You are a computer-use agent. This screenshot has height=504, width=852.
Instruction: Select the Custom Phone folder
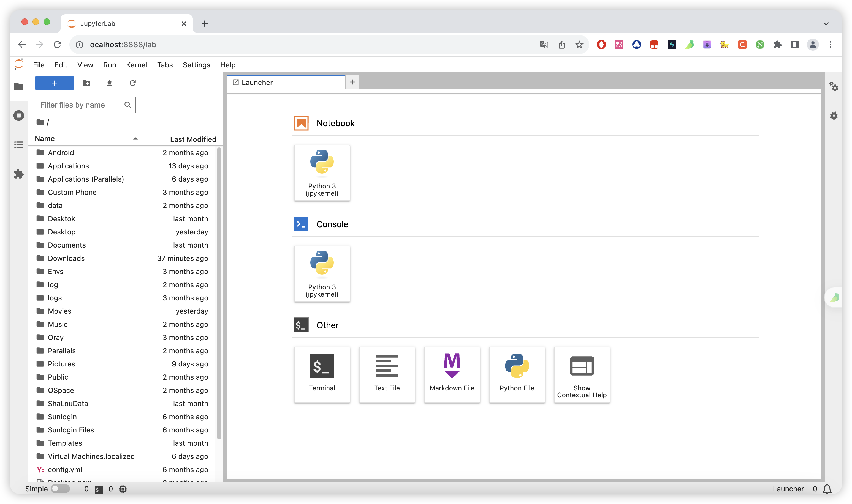point(122,192)
